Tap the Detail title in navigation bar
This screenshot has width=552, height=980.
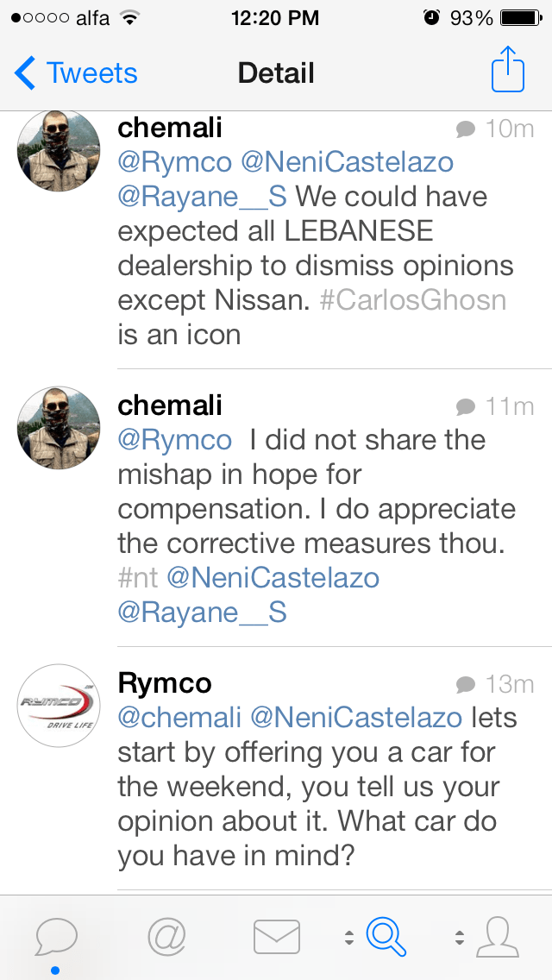point(276,72)
